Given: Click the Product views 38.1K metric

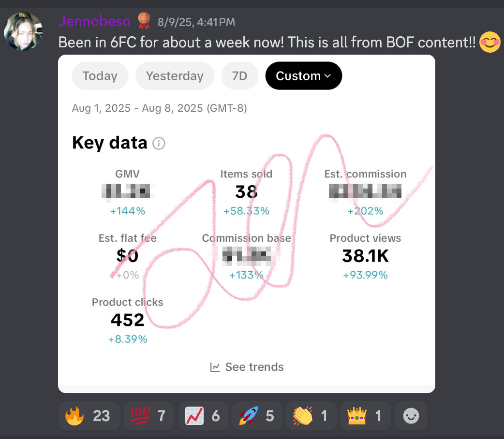Looking at the screenshot, I should click(365, 256).
